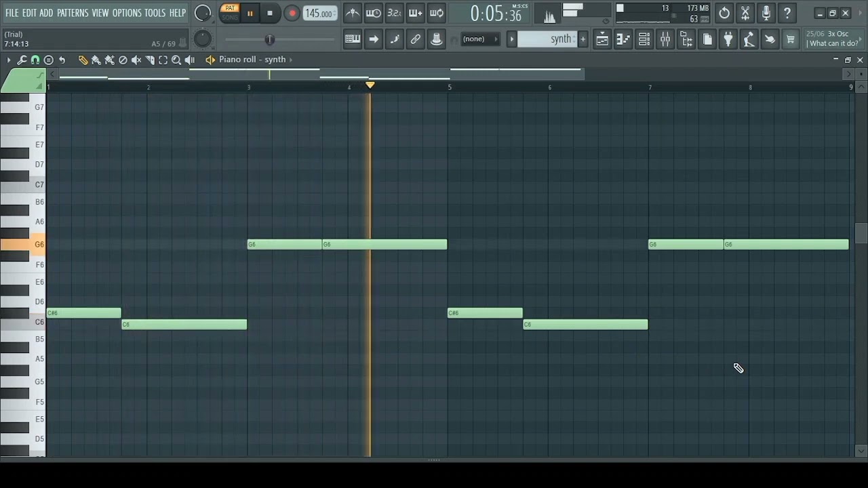The image size is (868, 488).
Task: Add new pattern with plus button
Action: click(583, 39)
